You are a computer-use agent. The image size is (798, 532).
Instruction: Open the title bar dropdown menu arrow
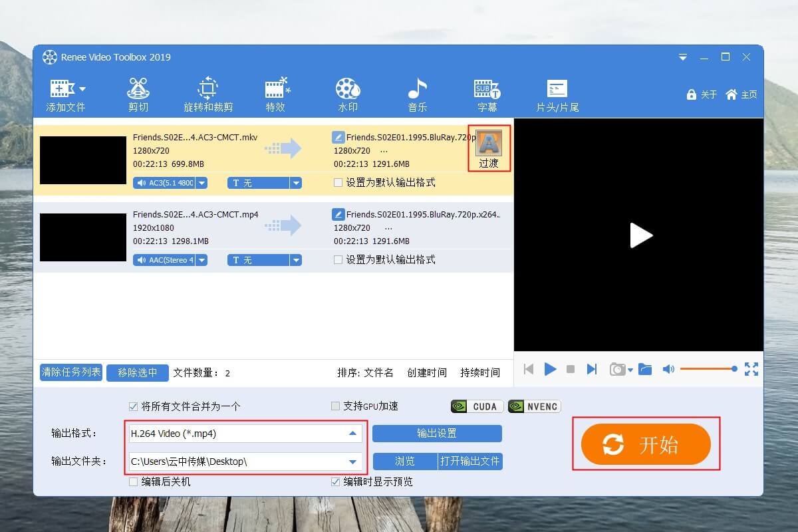click(x=683, y=57)
